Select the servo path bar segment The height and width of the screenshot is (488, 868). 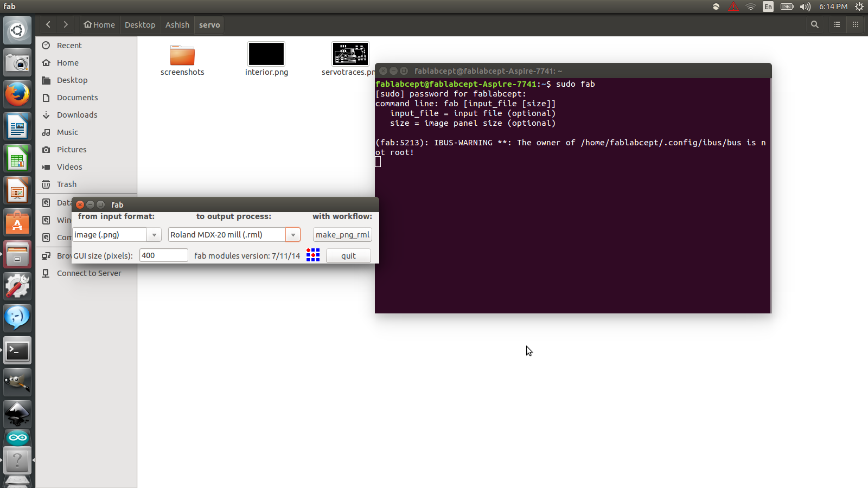(209, 24)
